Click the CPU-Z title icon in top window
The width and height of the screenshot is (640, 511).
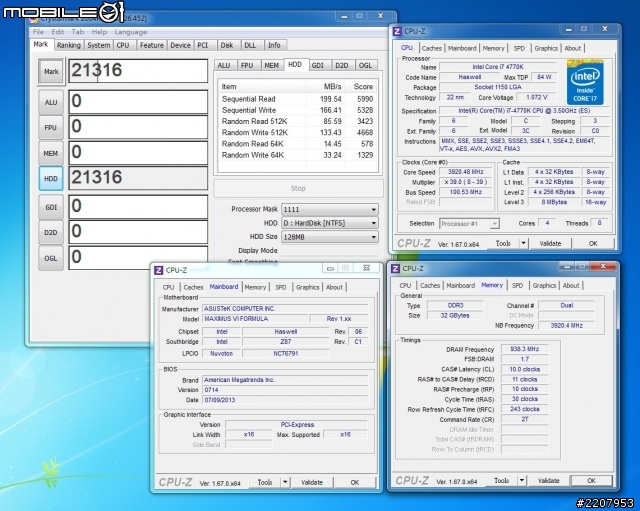coord(397,31)
